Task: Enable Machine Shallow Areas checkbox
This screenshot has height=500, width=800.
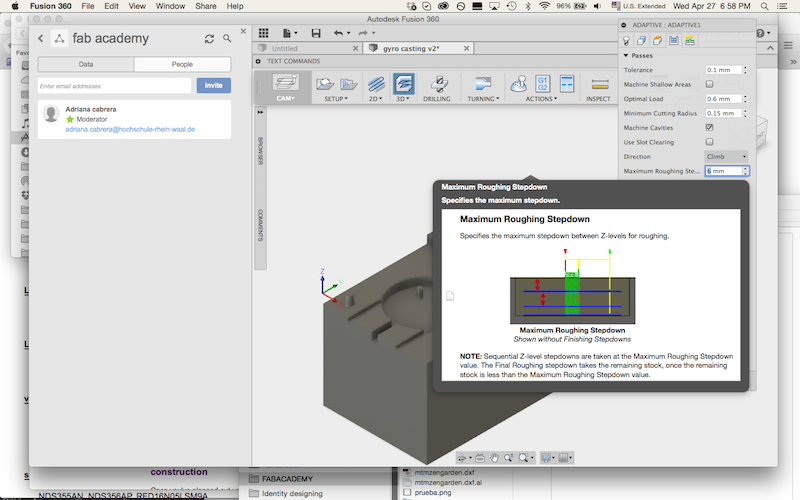Action: click(709, 84)
